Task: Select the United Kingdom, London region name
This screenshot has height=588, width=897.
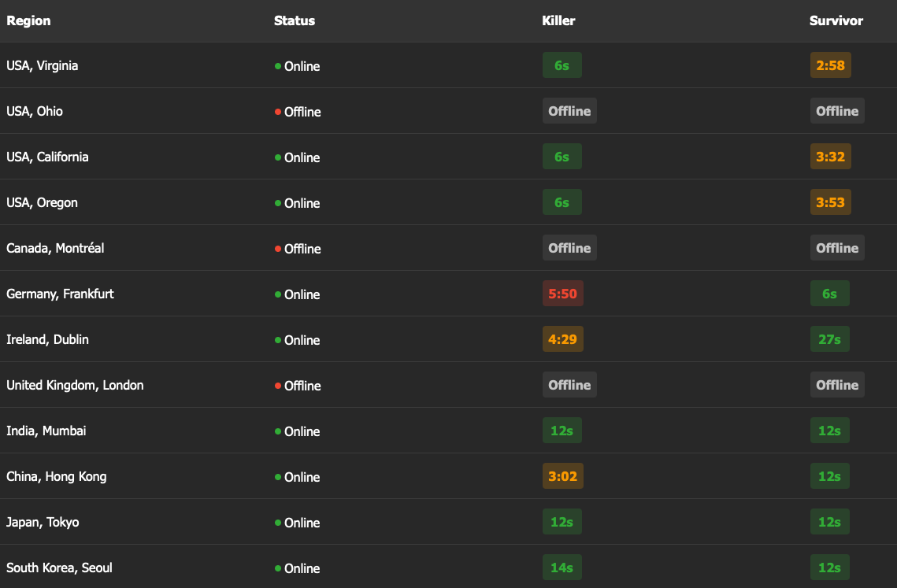Action: pyautogui.click(x=75, y=386)
